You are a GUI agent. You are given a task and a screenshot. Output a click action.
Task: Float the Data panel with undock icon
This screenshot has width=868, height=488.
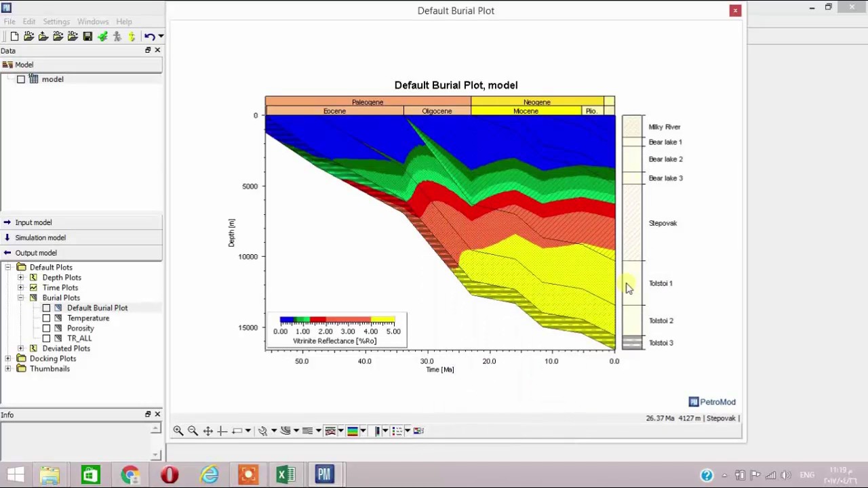148,50
